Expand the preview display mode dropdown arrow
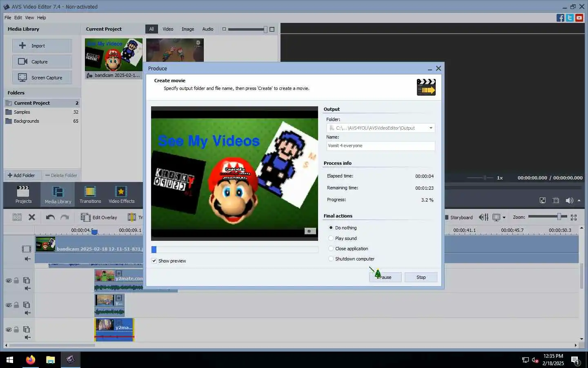This screenshot has height=368, width=588. coord(504,218)
